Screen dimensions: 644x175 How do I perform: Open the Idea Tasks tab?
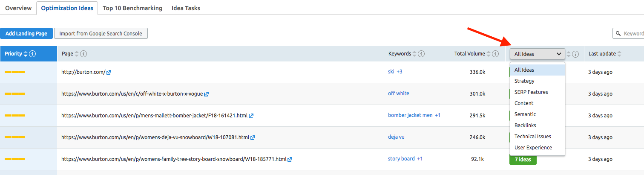pos(186,8)
